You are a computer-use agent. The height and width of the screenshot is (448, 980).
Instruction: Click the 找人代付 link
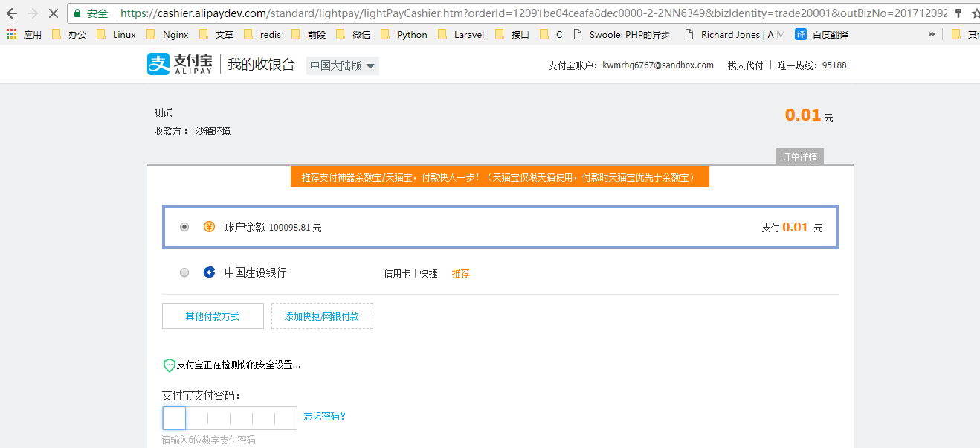click(745, 65)
